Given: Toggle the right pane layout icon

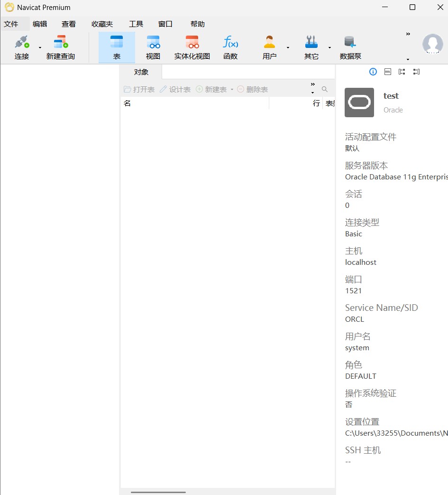Looking at the screenshot, I should [416, 72].
